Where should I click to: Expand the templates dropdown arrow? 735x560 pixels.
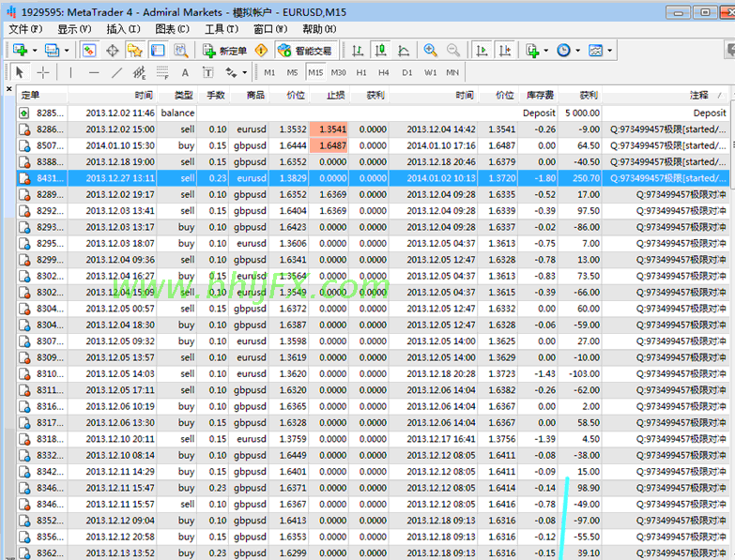[x=610, y=50]
